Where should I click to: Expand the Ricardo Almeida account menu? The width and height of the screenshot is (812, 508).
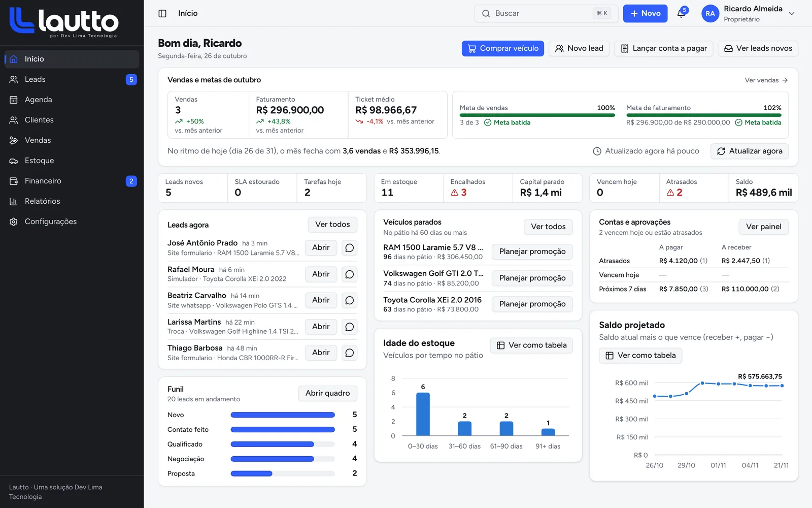click(x=792, y=14)
